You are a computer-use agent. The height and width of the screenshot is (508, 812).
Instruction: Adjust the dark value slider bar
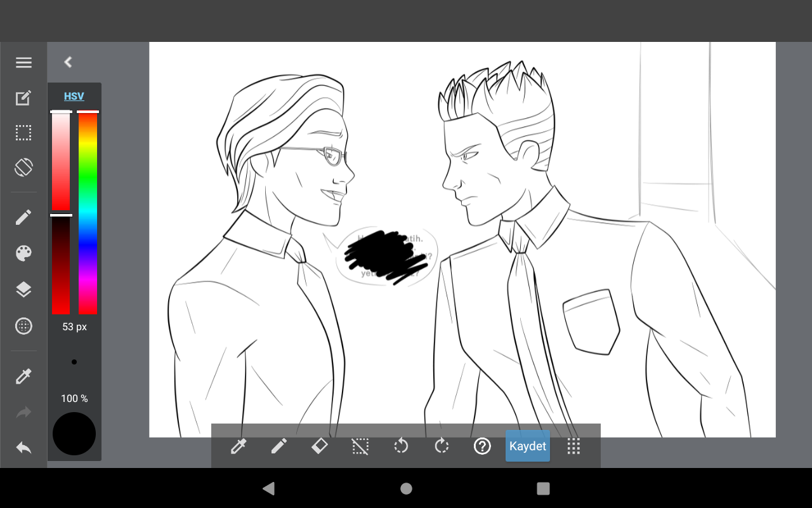coord(61,265)
